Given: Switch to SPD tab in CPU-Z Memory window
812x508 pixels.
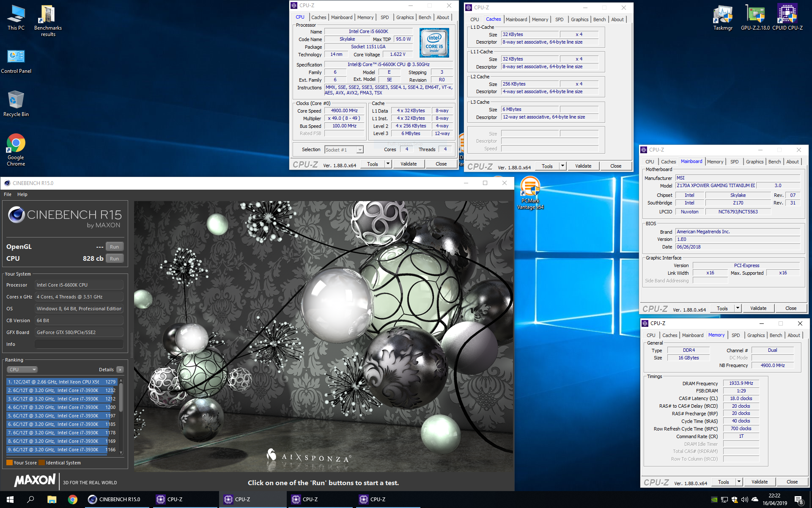Looking at the screenshot, I should (736, 335).
